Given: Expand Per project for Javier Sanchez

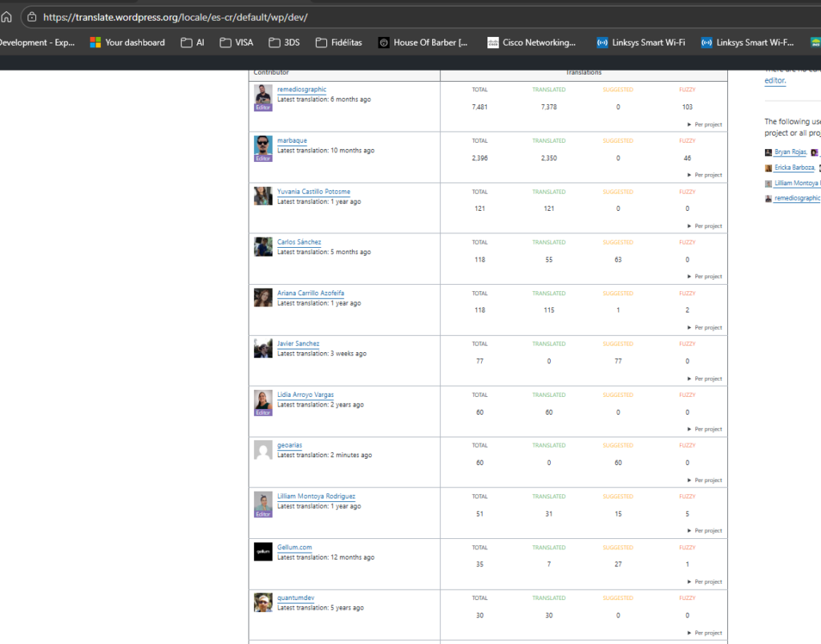Looking at the screenshot, I should click(x=705, y=379).
